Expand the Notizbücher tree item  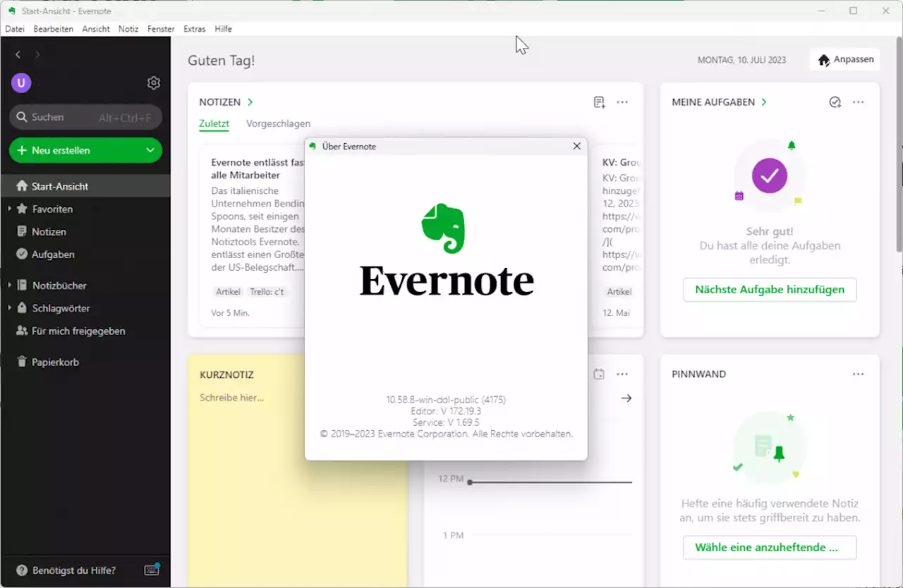point(9,286)
